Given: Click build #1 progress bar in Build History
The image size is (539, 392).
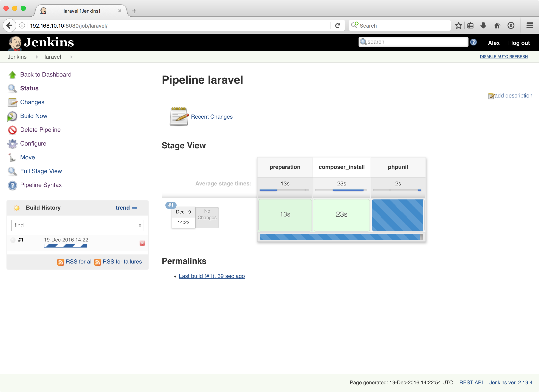Looking at the screenshot, I should point(65,246).
